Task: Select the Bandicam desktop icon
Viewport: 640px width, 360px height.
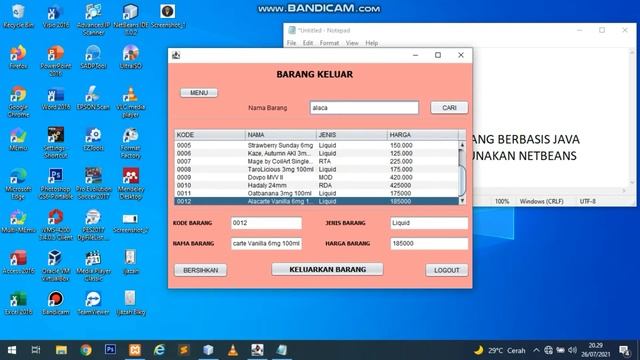Action: [56, 303]
